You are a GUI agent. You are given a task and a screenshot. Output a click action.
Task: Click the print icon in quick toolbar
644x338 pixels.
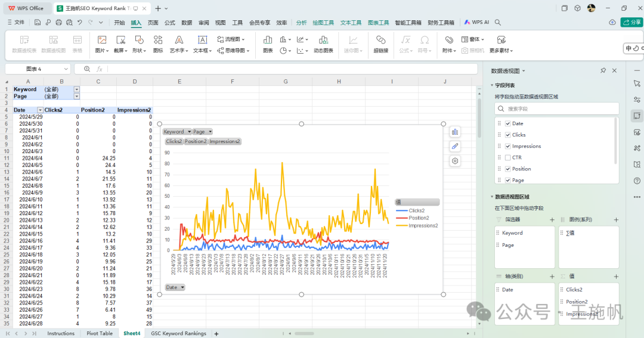[58, 23]
